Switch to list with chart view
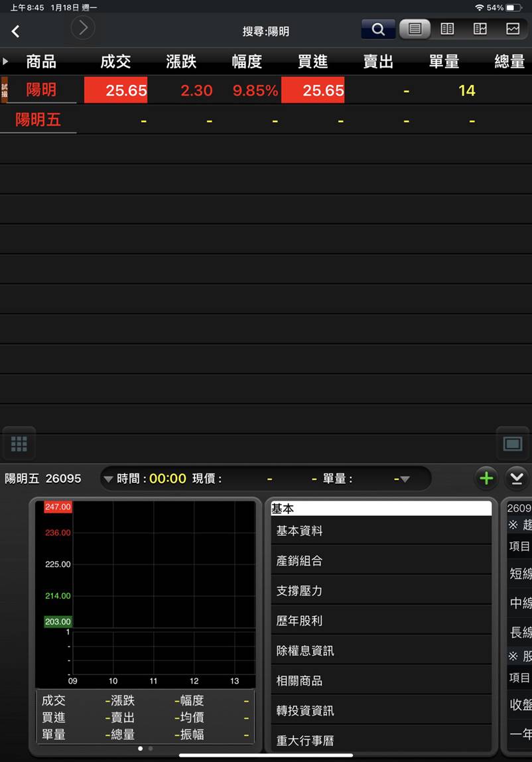 tap(480, 29)
